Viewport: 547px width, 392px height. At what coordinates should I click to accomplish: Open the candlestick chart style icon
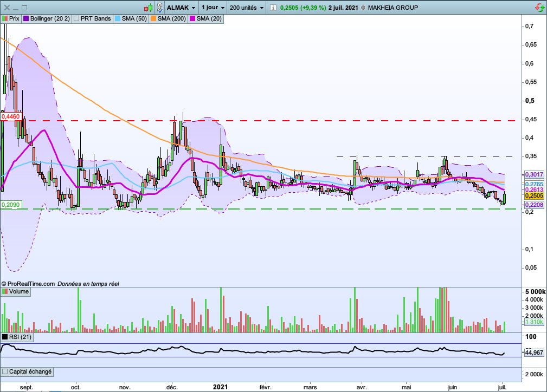tap(148, 8)
